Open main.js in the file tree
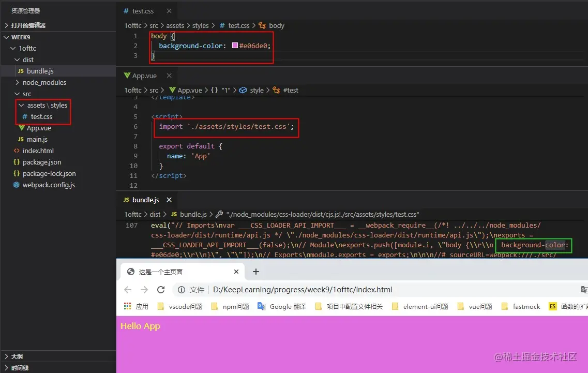The image size is (588, 373). tap(37, 139)
